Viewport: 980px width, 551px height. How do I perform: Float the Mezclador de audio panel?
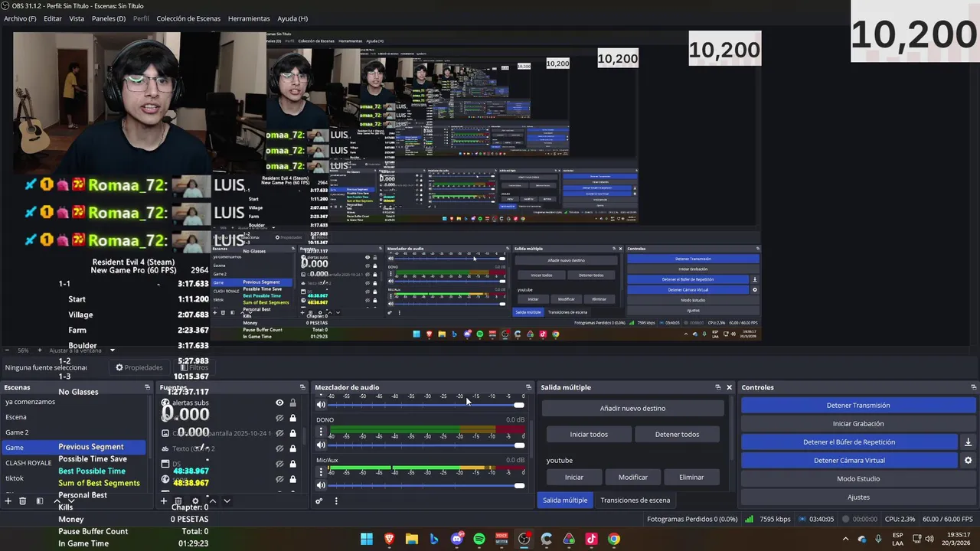click(x=528, y=387)
